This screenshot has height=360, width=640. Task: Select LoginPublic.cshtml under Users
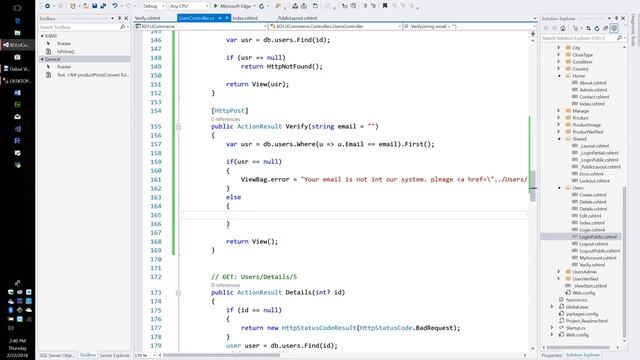(598, 237)
